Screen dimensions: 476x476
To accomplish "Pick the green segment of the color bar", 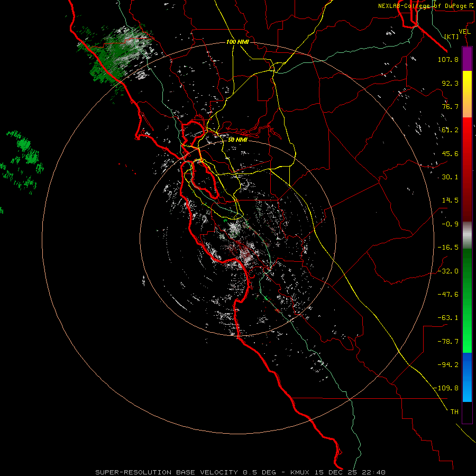I will [x=467, y=300].
